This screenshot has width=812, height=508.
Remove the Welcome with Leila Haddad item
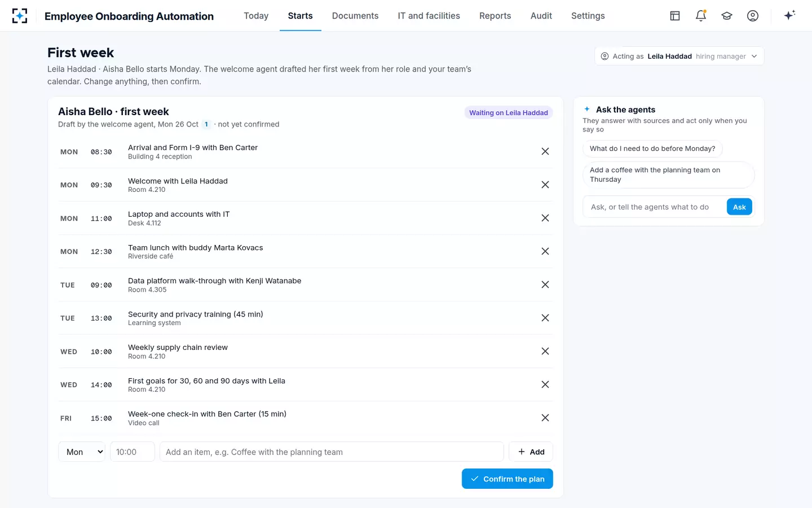(x=545, y=185)
